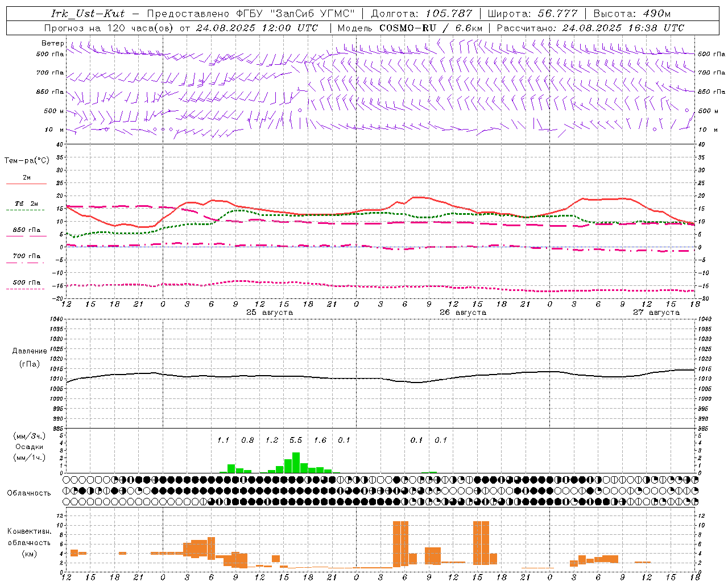Click the 26 августа date label
Image resolution: width=728 pixels, height=582 pixels.
tap(463, 313)
